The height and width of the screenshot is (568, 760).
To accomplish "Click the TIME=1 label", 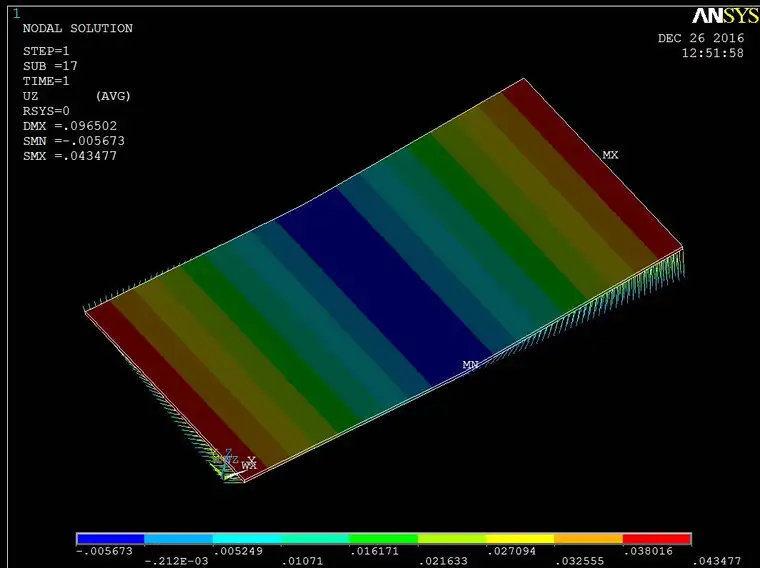I will click(x=46, y=81).
